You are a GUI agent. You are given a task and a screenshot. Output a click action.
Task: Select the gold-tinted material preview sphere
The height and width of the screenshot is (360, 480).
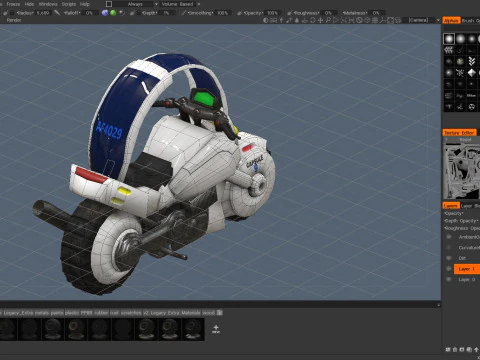pyautogui.click(x=76, y=329)
